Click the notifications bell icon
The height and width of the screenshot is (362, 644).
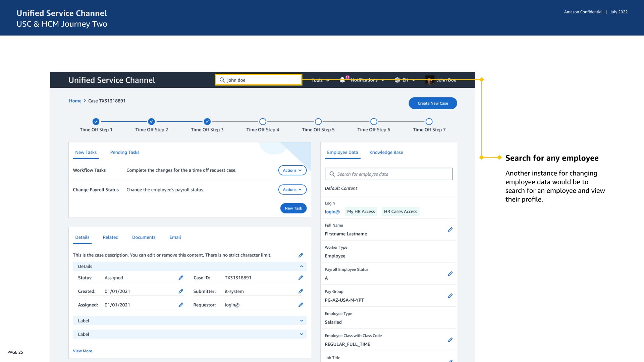pos(342,80)
